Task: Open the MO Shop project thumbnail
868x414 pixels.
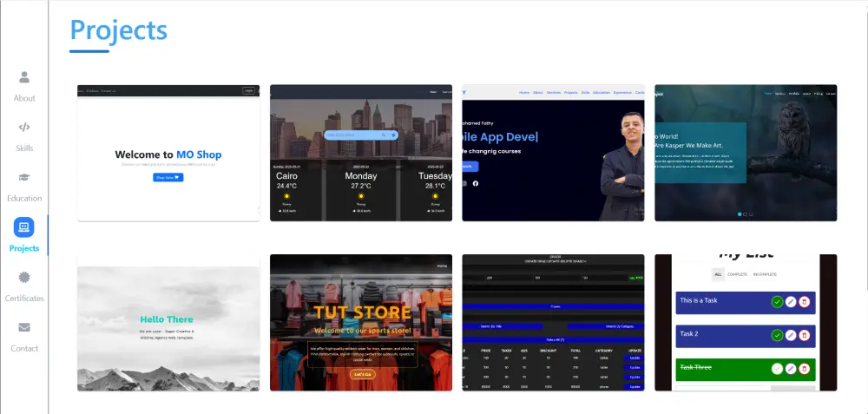Action: coord(168,153)
